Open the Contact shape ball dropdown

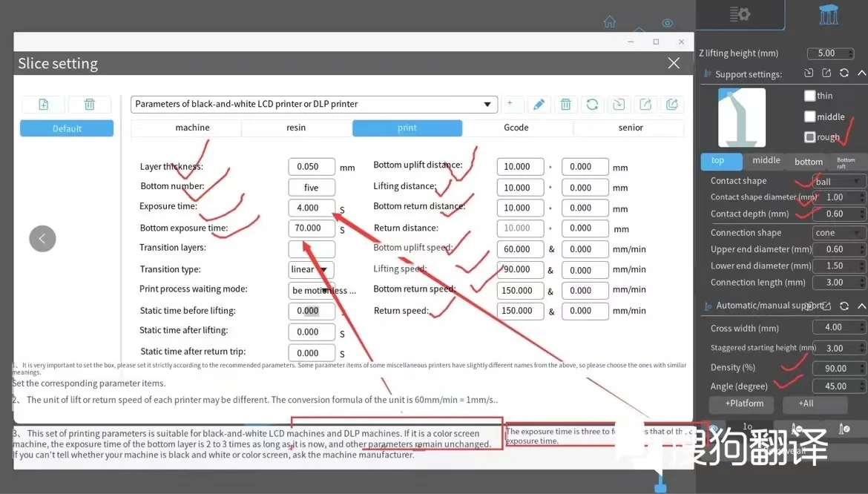[838, 182]
